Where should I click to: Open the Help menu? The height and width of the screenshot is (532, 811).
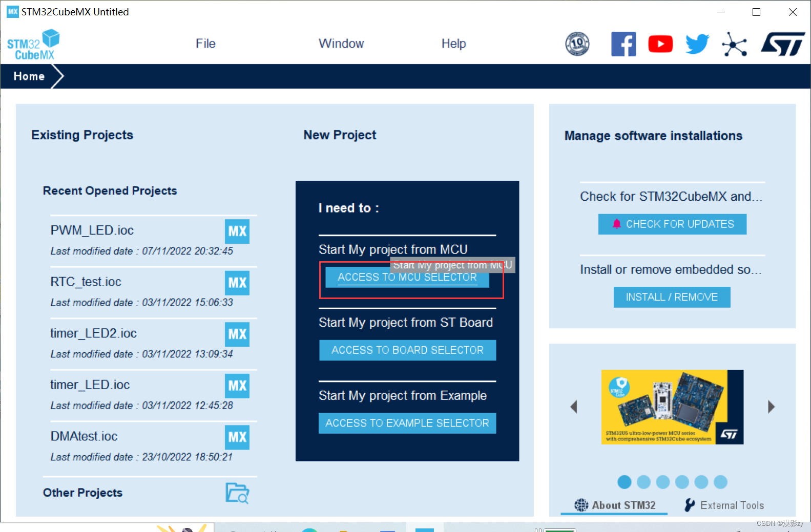click(454, 44)
